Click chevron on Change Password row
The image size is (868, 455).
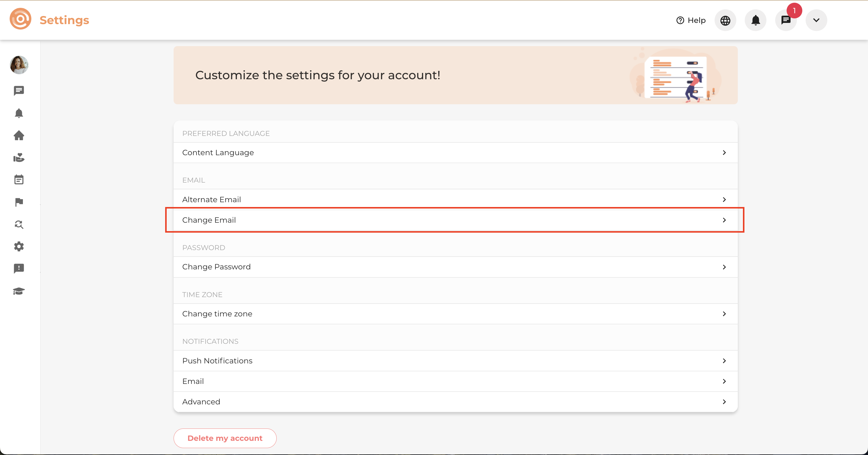tap(724, 267)
